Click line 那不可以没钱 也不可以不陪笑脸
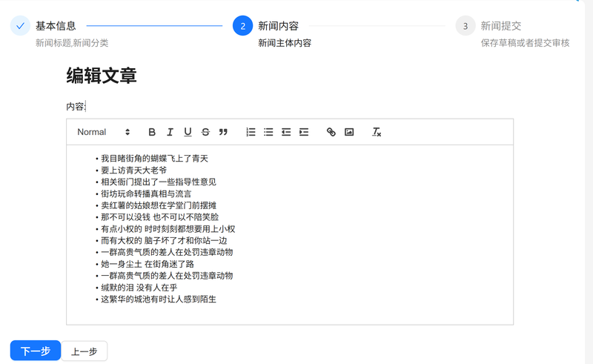Screen dimensions: 593x364 [159, 217]
